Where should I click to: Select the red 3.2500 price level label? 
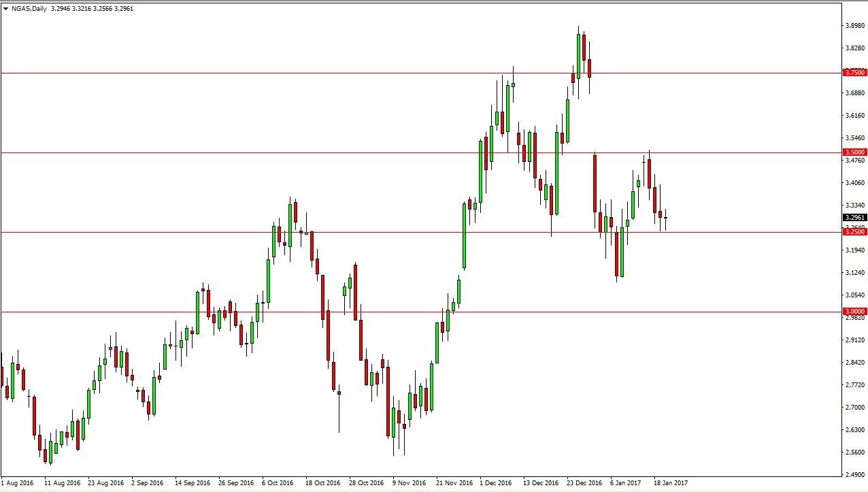click(x=854, y=232)
